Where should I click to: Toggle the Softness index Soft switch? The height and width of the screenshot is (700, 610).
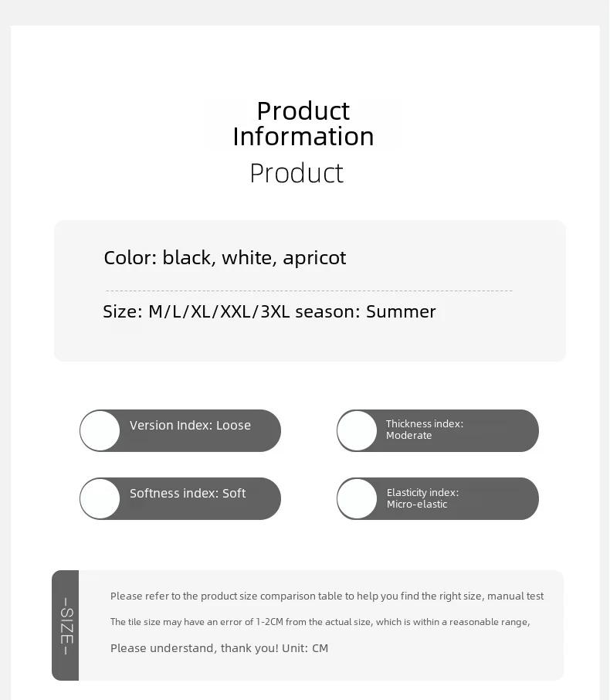180,498
